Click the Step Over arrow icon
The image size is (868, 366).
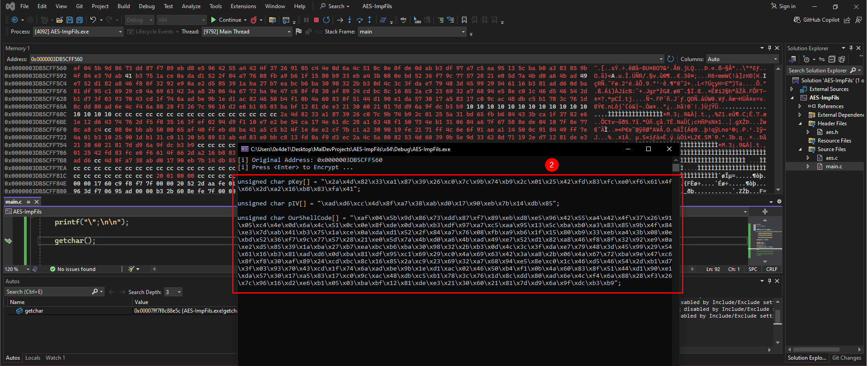[360, 20]
